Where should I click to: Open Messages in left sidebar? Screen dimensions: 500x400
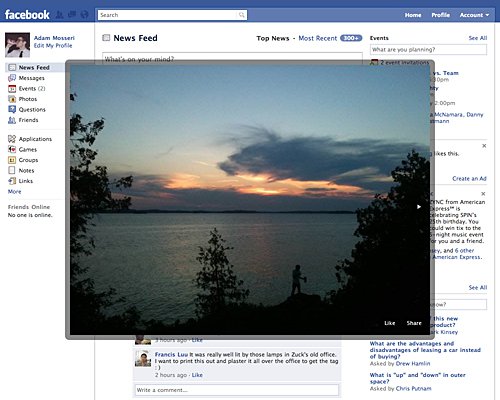click(x=31, y=78)
